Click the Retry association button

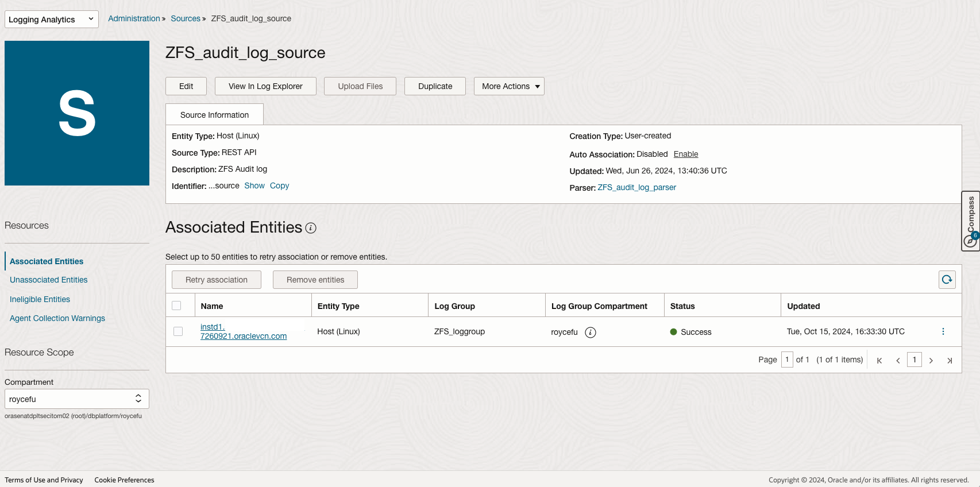[217, 280]
